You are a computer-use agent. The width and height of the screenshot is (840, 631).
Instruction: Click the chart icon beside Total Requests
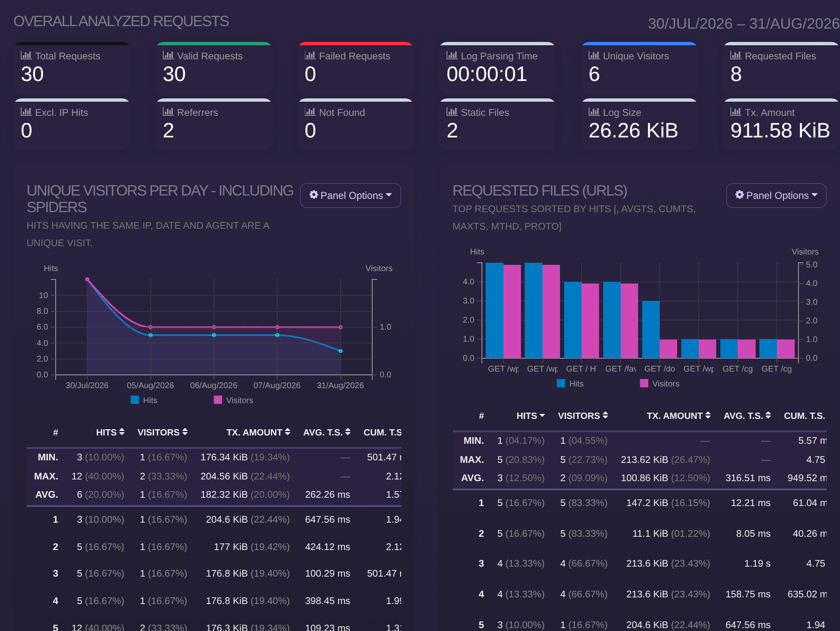pos(26,55)
